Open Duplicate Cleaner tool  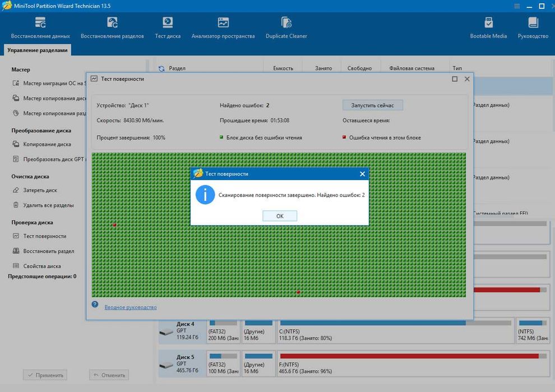click(x=286, y=28)
